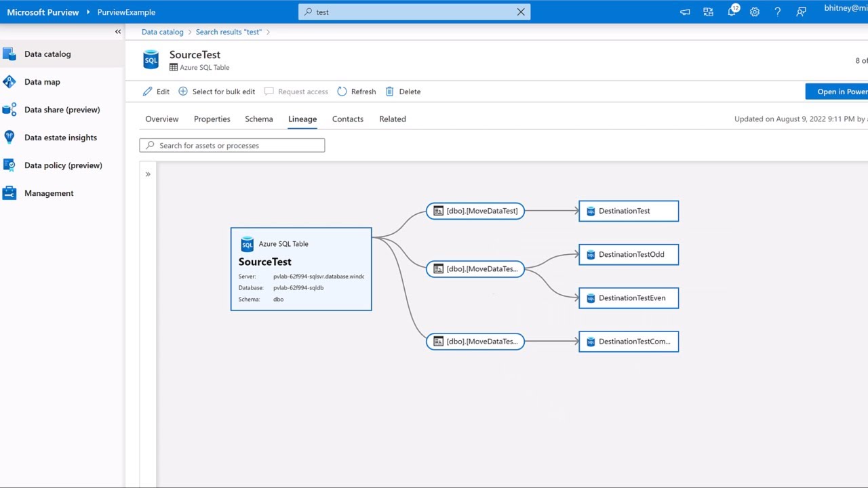Select the DestinationTestOdd lineage node
This screenshot has height=488, width=868.
point(629,255)
